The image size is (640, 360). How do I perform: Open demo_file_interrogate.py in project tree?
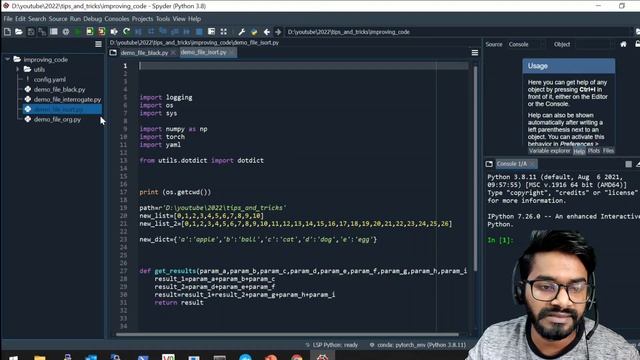67,100
